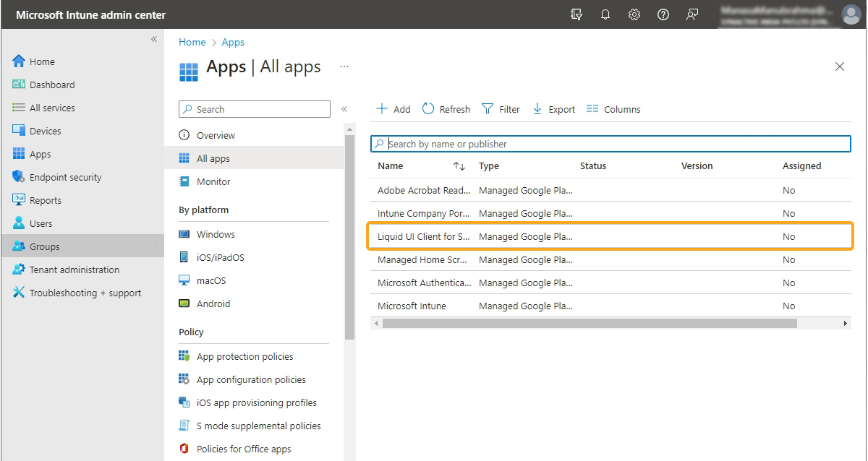Open the help question mark icon

tap(663, 14)
